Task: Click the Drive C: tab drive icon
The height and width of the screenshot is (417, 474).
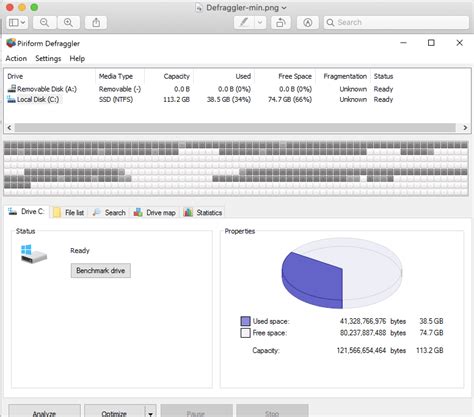Action: coord(12,211)
